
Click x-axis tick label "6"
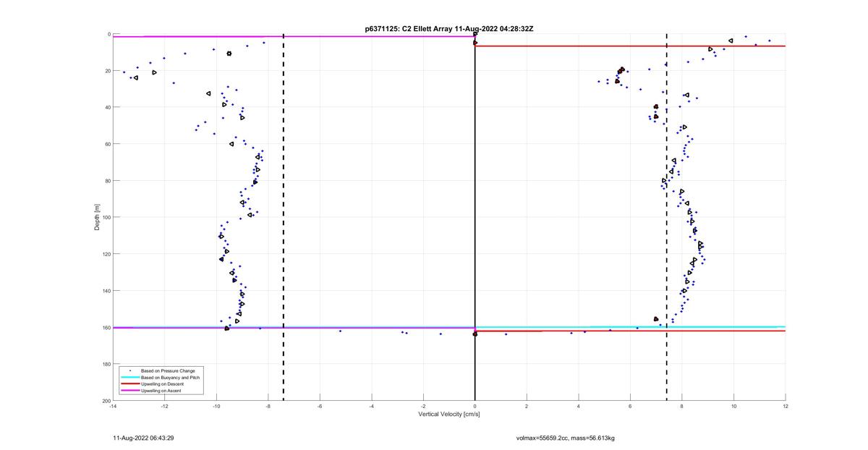pos(630,406)
